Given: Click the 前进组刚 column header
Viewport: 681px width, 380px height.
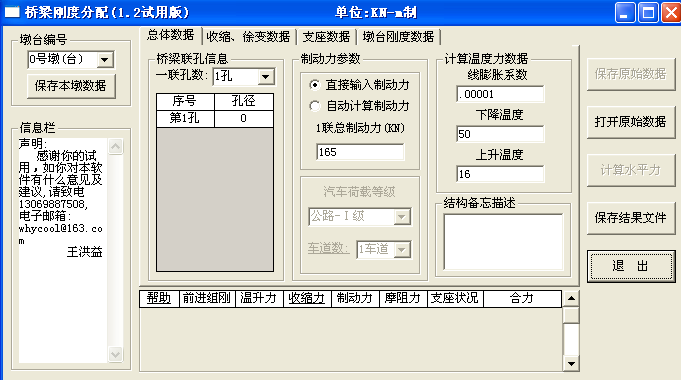Looking at the screenshot, I should pos(207,298).
